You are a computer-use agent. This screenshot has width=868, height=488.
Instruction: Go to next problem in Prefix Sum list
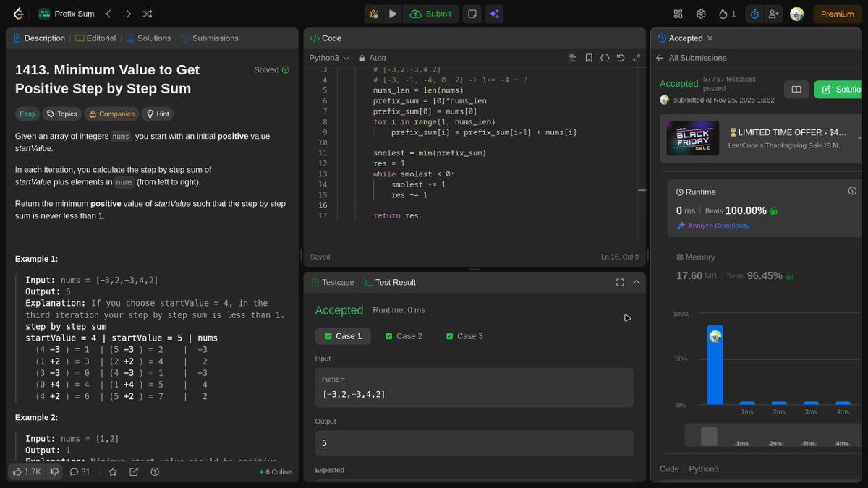pos(128,14)
